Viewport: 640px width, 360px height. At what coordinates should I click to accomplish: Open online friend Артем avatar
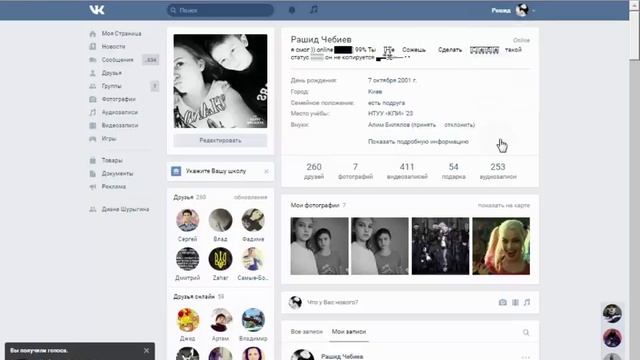coord(220,320)
